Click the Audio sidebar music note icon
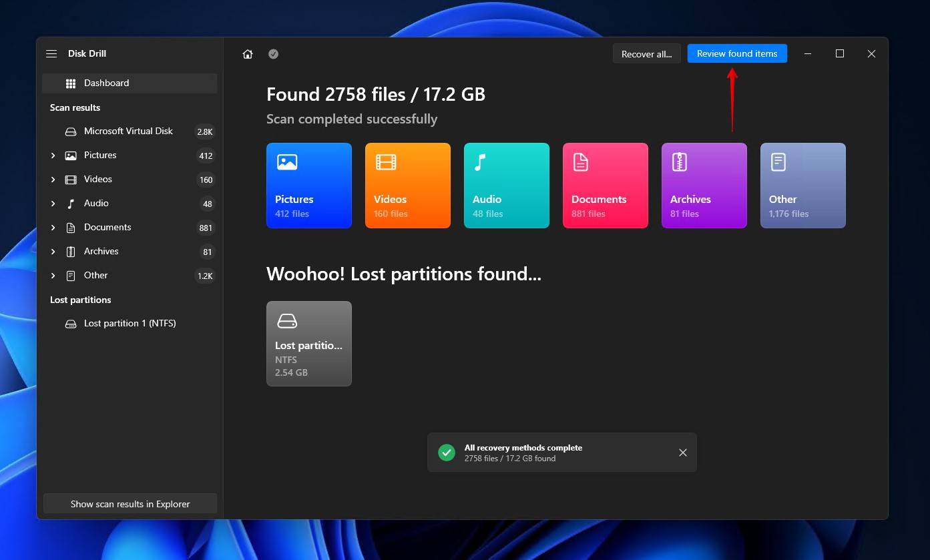 coord(71,204)
